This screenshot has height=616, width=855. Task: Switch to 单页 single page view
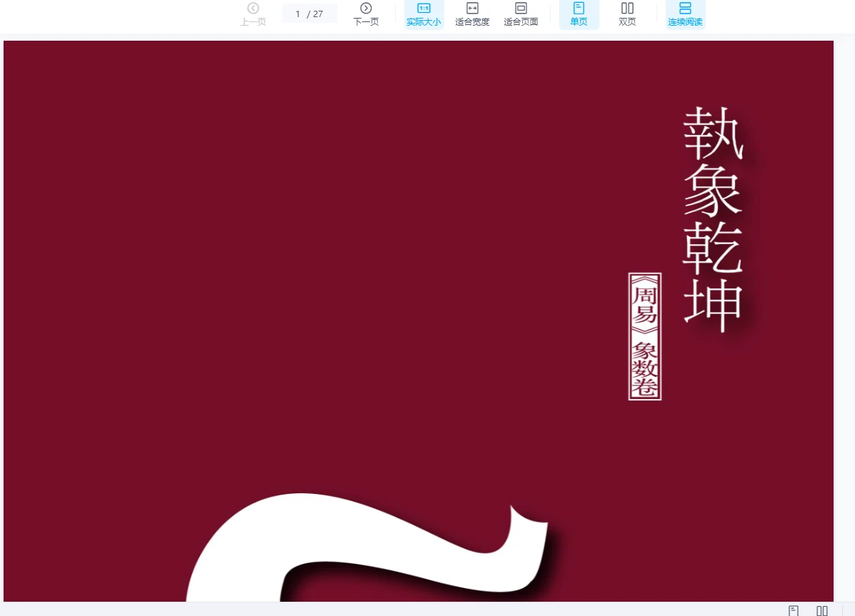pos(579,14)
